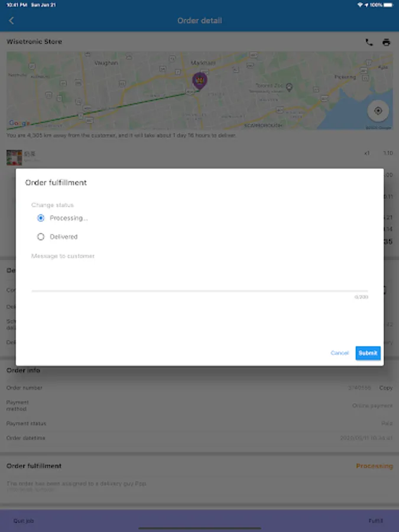Tap the locate-me button on map
The height and width of the screenshot is (532, 399).
pyautogui.click(x=378, y=111)
